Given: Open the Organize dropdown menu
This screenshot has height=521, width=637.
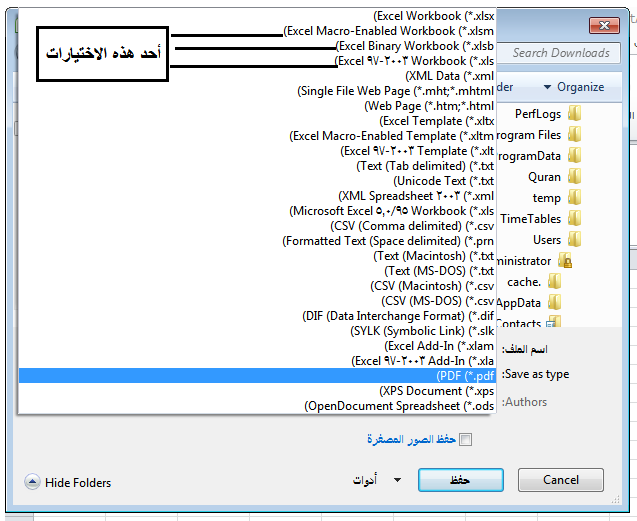Looking at the screenshot, I should point(574,87).
